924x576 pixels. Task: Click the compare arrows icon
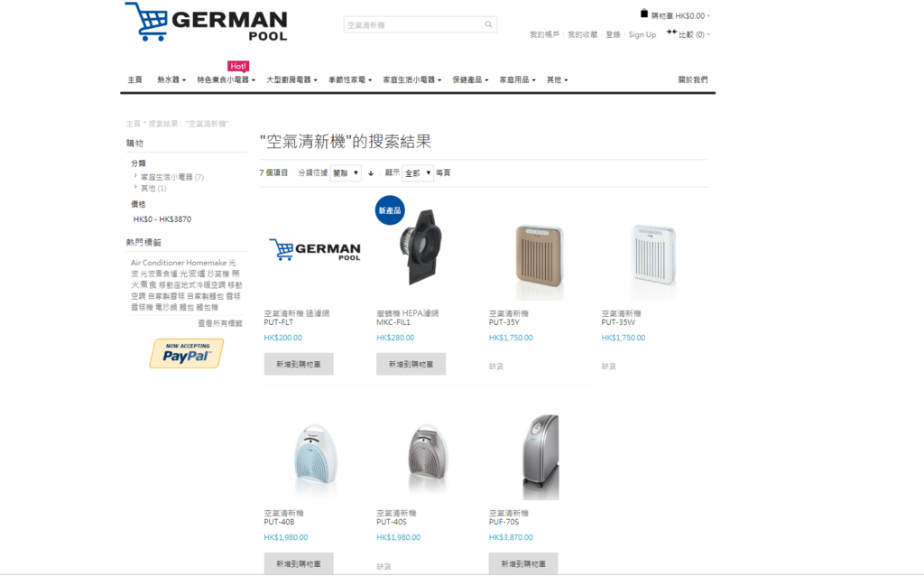coord(671,33)
